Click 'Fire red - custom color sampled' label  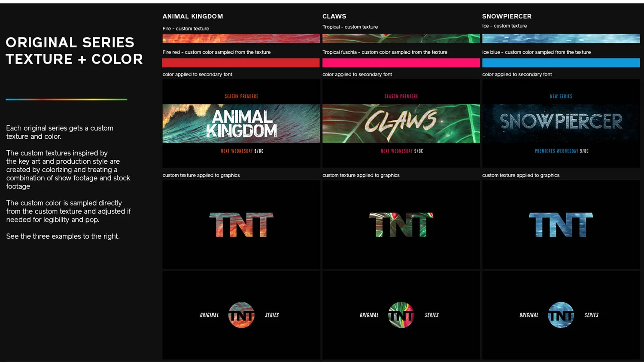(216, 52)
